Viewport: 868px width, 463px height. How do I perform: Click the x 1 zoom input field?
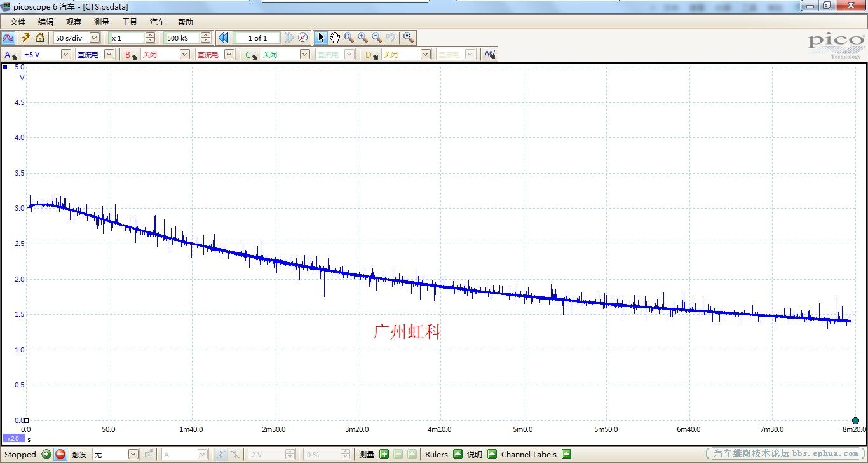[126, 38]
